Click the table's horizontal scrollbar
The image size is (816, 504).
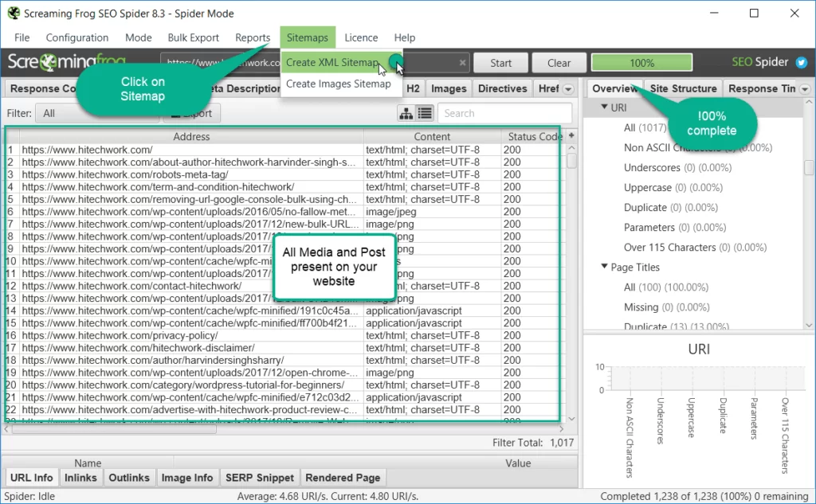click(x=114, y=429)
